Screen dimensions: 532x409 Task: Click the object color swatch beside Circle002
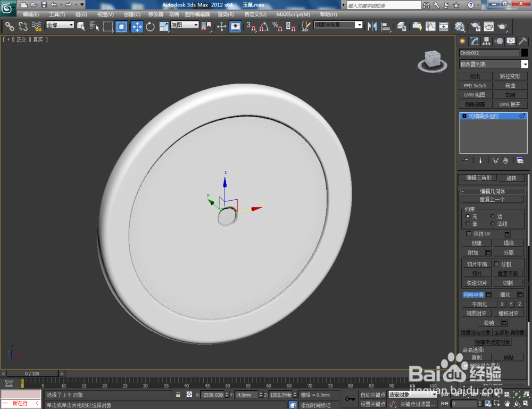[525, 53]
